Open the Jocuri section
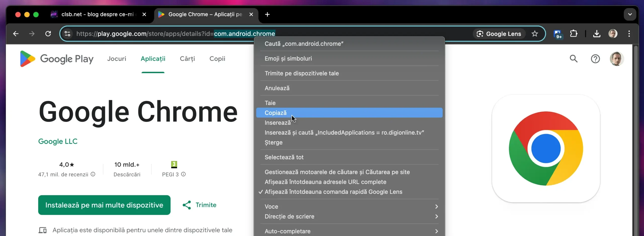Screen dimensions: 644x236 point(116,59)
